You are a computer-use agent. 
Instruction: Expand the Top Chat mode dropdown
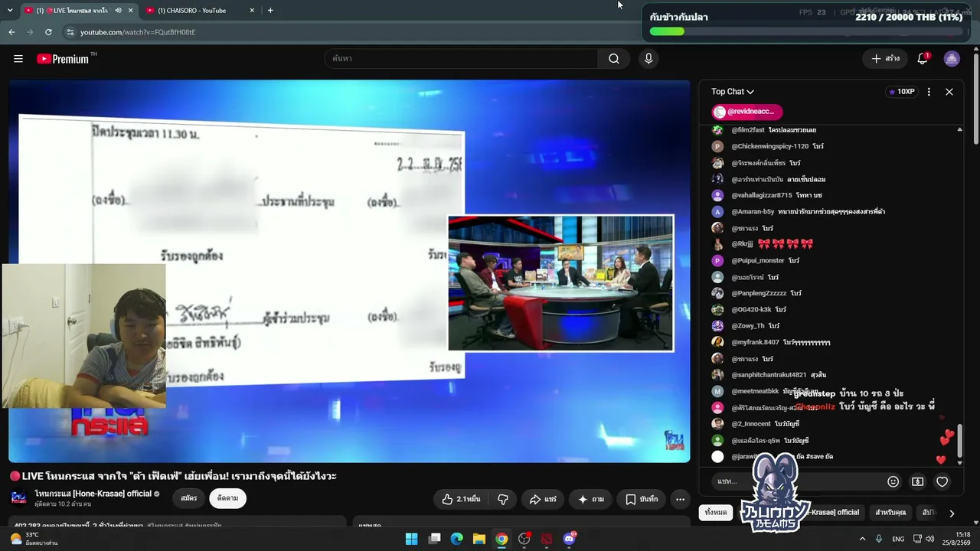[733, 92]
